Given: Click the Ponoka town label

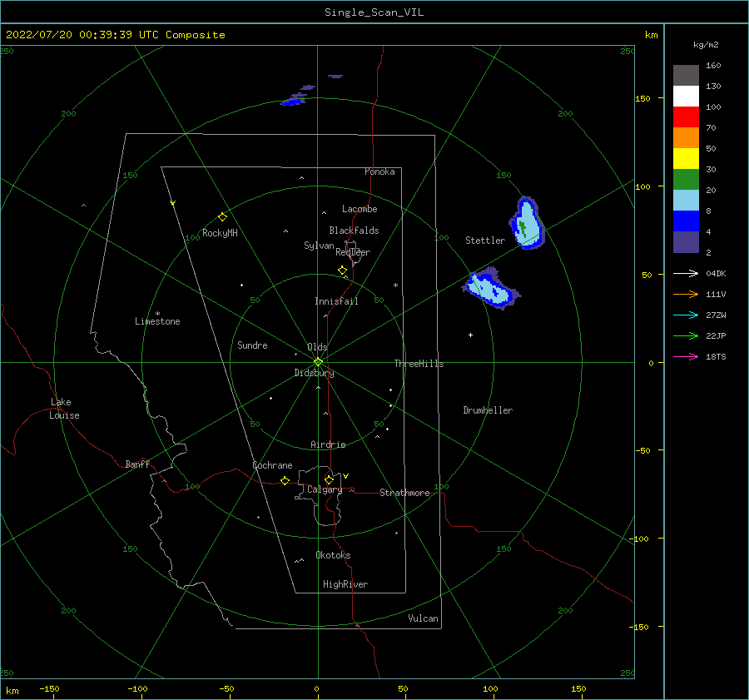Looking at the screenshot, I should (x=379, y=171).
